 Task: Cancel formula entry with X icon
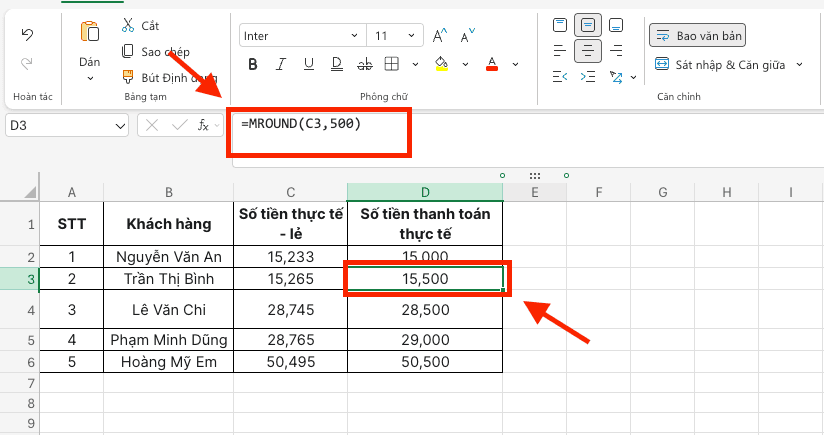[x=152, y=125]
